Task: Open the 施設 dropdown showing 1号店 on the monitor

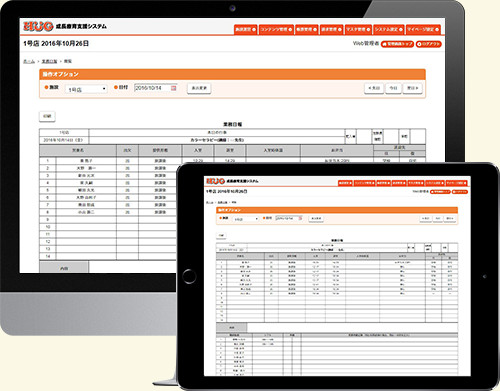Action: coord(86,89)
